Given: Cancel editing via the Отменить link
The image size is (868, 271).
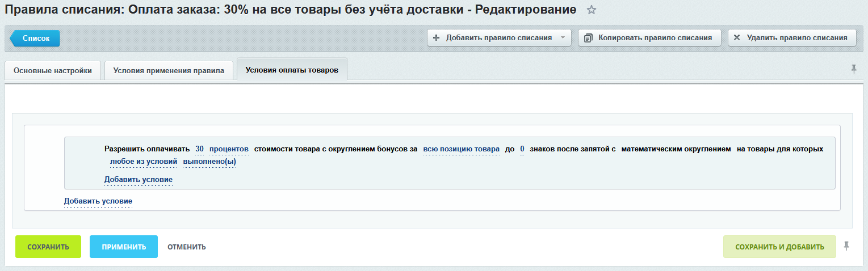Looking at the screenshot, I should coord(186,247).
